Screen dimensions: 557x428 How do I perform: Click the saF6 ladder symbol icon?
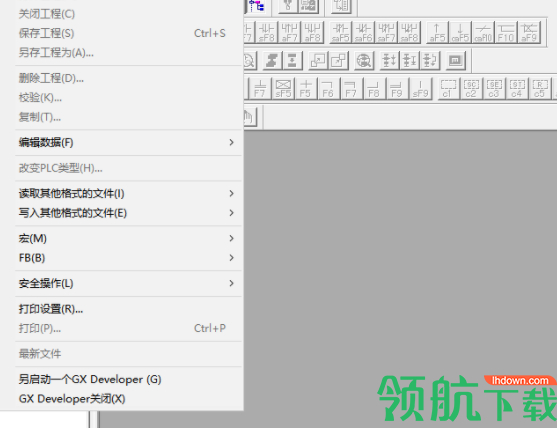pos(364,32)
